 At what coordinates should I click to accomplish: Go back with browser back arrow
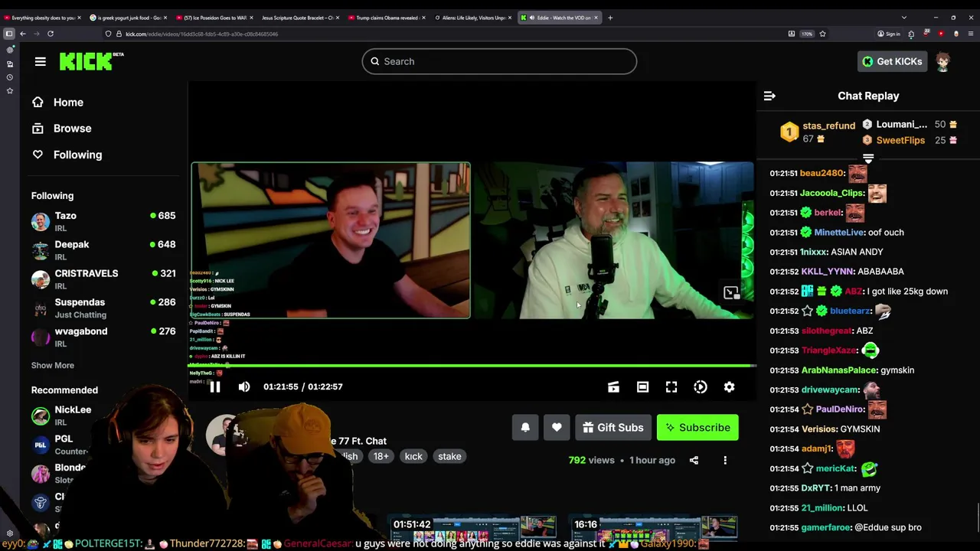click(x=23, y=34)
